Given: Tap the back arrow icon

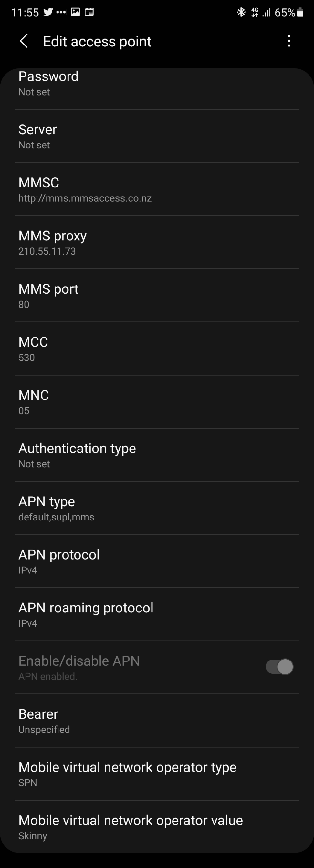Looking at the screenshot, I should pos(24,41).
